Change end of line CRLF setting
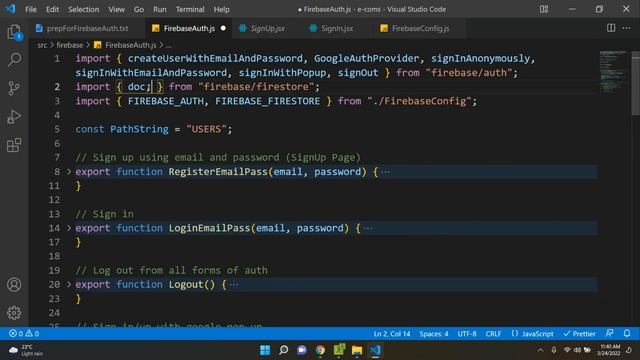Screen dimensions: 640x360 tap(493, 333)
